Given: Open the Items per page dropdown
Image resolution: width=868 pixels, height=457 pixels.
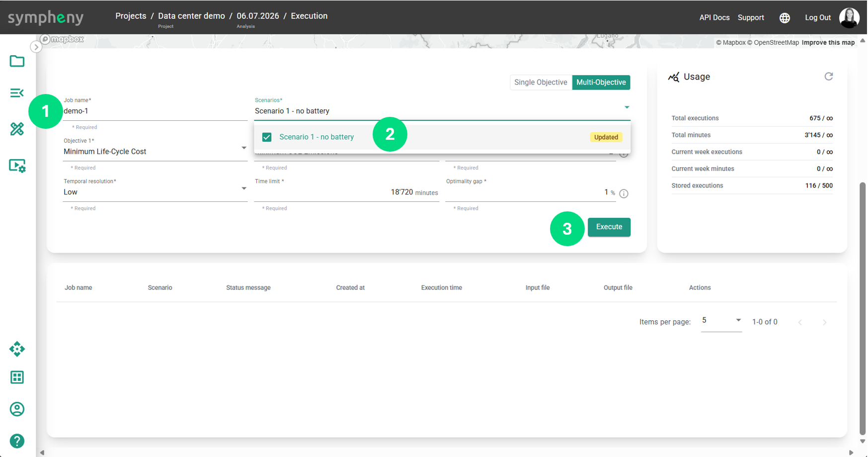Looking at the screenshot, I should tap(721, 321).
